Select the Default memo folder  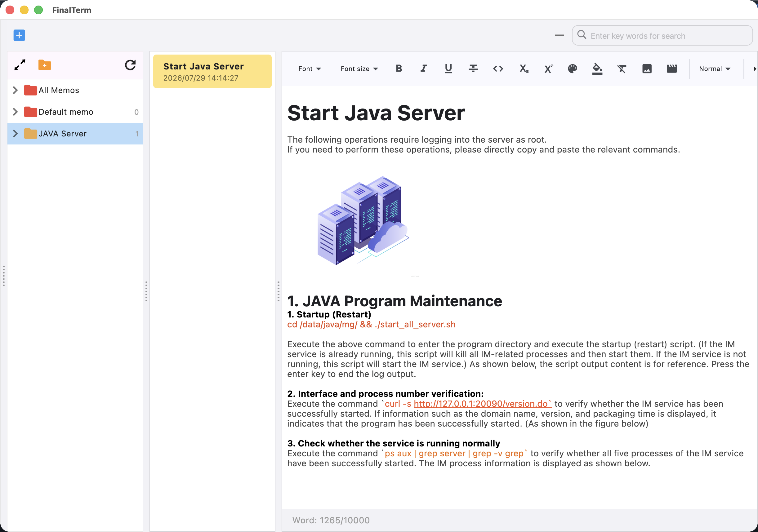[75, 112]
